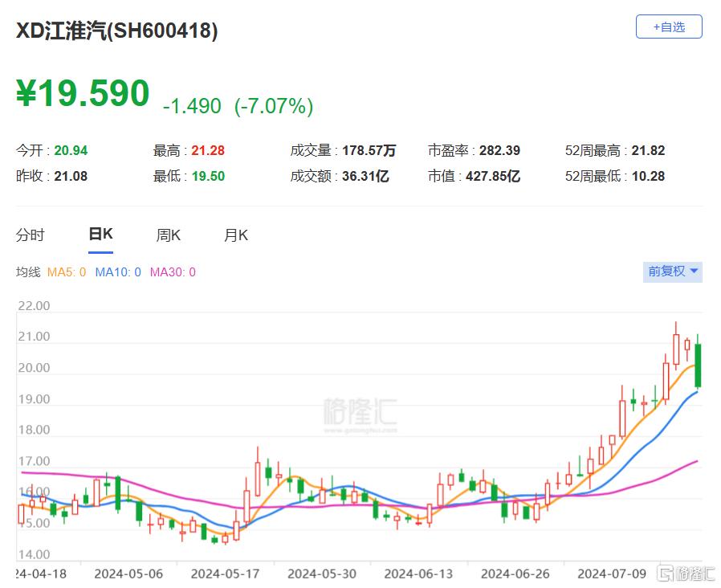Click the 成交量 value 178.57万
Screen dimensions: 721x588
369,150
